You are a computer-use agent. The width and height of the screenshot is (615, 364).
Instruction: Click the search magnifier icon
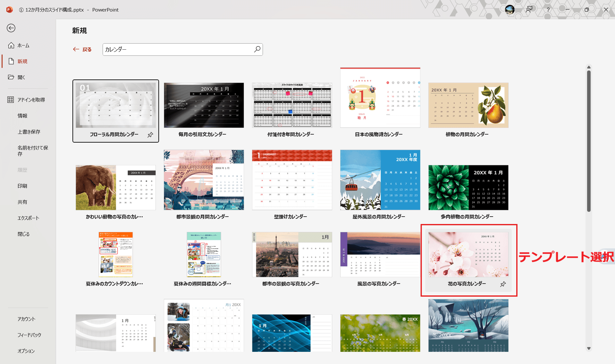pos(257,49)
